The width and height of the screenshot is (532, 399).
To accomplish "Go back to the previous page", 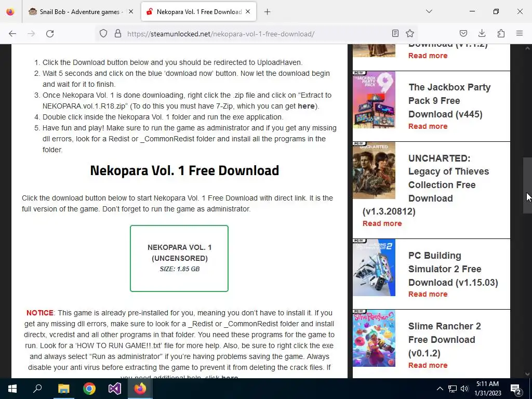I will click(x=12, y=34).
